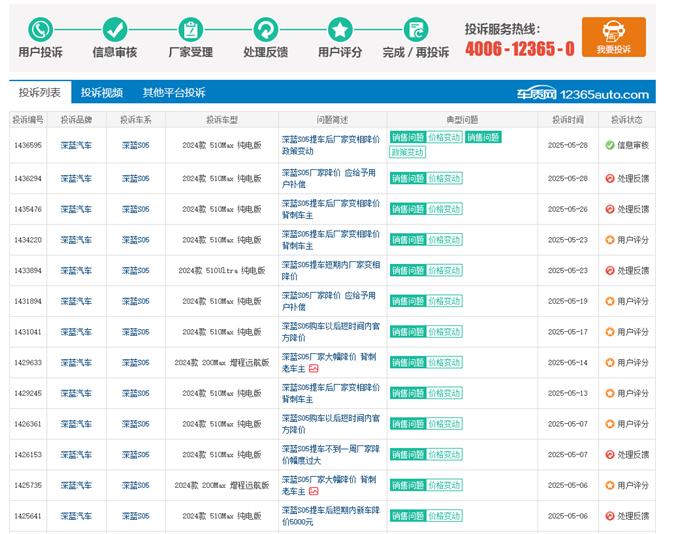This screenshot has width=700, height=534.
Task: Click the orange 用户评分 status icon for 1429633
Action: 609,363
